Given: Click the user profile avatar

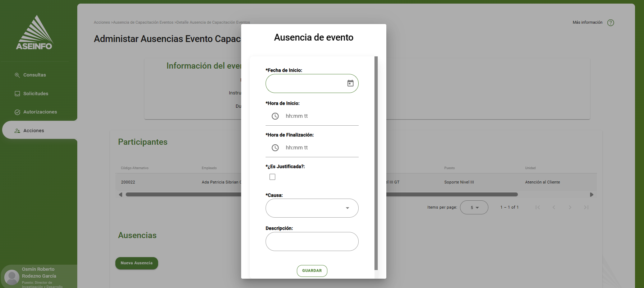Looking at the screenshot, I should 12,277.
